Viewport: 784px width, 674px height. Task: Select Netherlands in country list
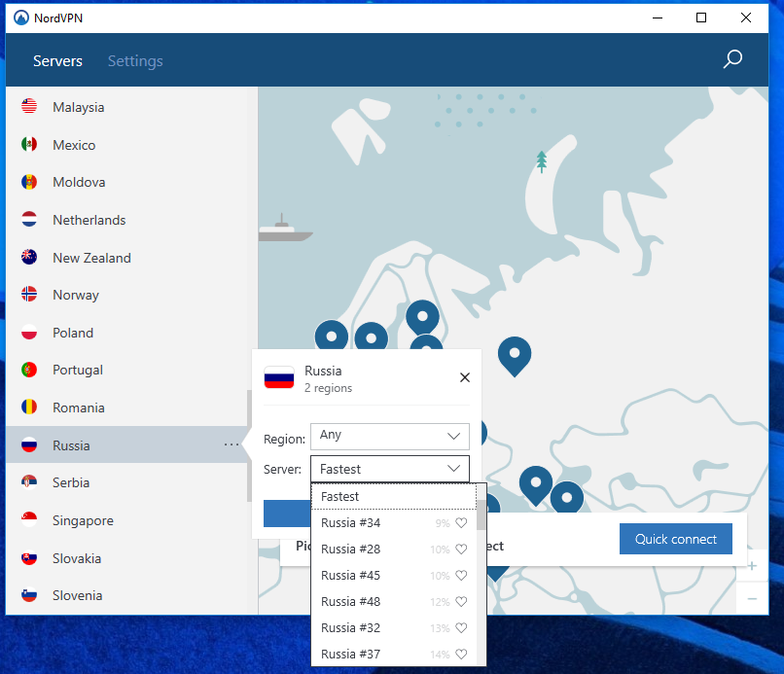pos(127,220)
